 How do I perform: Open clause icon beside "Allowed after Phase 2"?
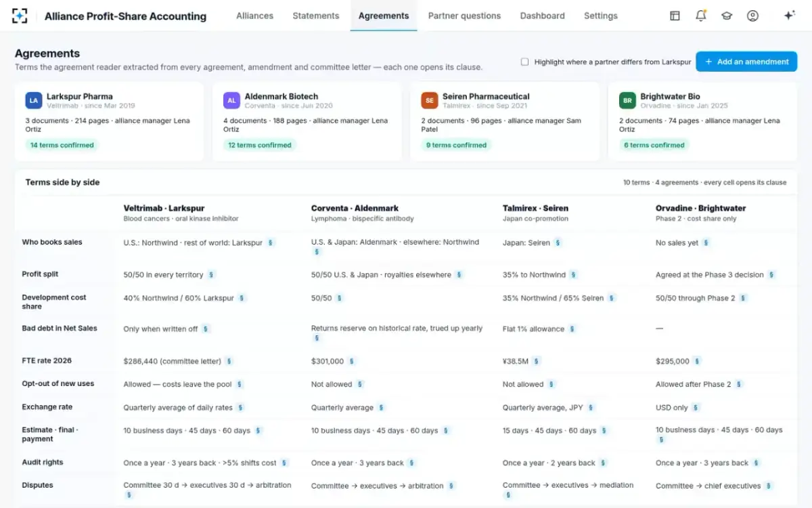click(739, 385)
